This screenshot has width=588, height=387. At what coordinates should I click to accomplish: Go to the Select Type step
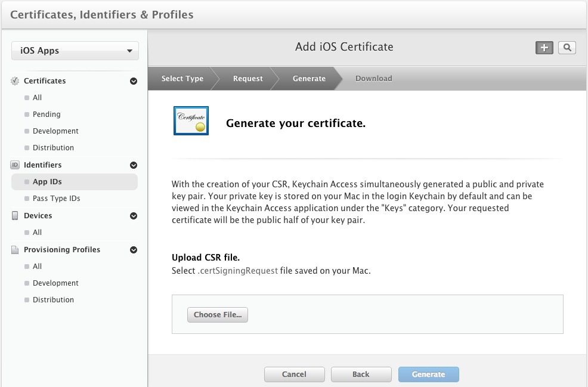click(x=182, y=79)
